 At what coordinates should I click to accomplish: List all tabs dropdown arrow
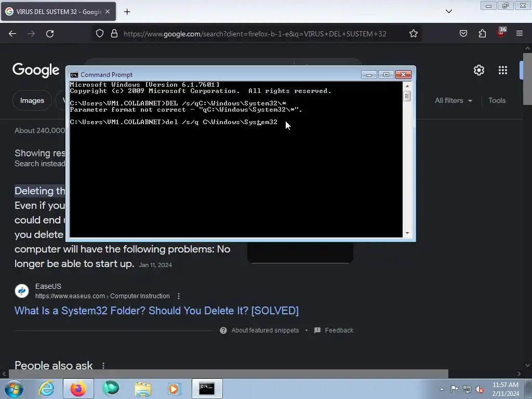tap(449, 11)
